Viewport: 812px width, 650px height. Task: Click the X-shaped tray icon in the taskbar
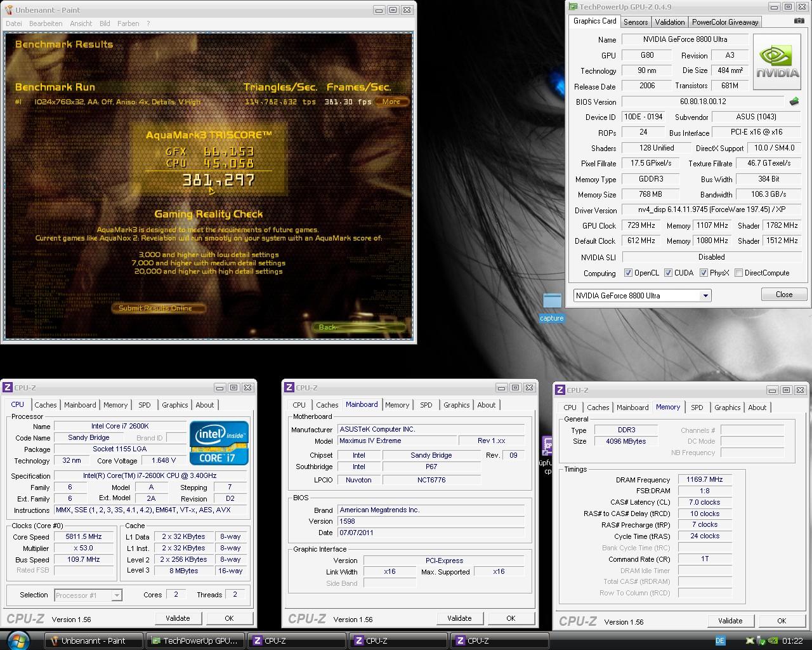[x=750, y=641]
